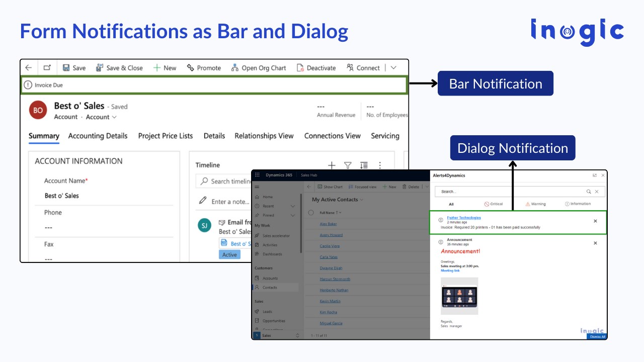Expand the My Active Contacts view dropdown

point(361,200)
